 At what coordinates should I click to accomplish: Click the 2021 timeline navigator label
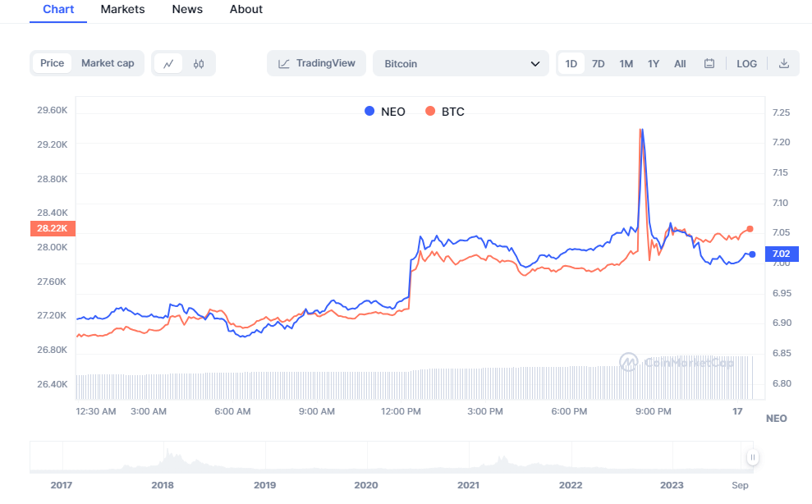468,485
